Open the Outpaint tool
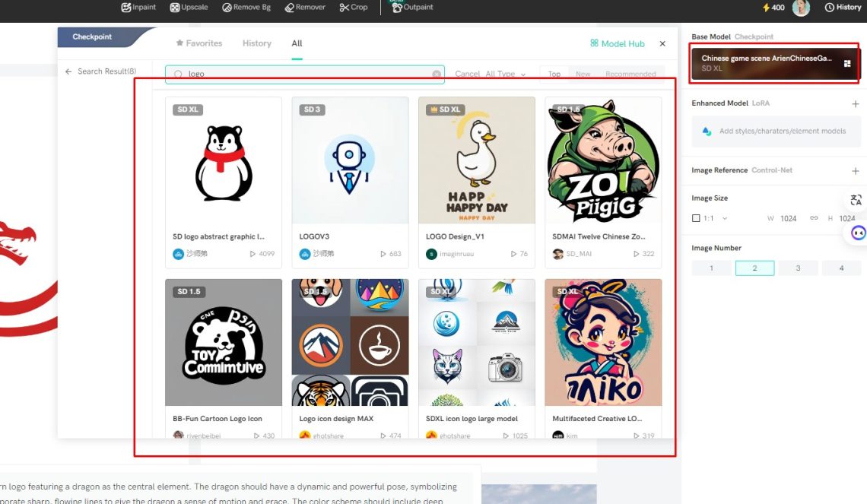Screen dimensions: 867x504 [411, 7]
